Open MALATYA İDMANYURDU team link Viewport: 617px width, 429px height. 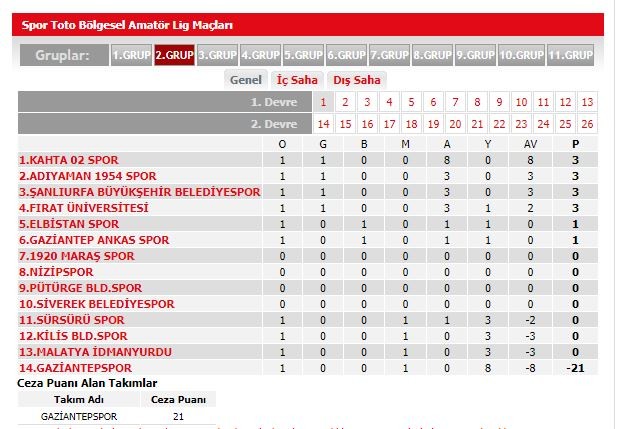click(96, 352)
